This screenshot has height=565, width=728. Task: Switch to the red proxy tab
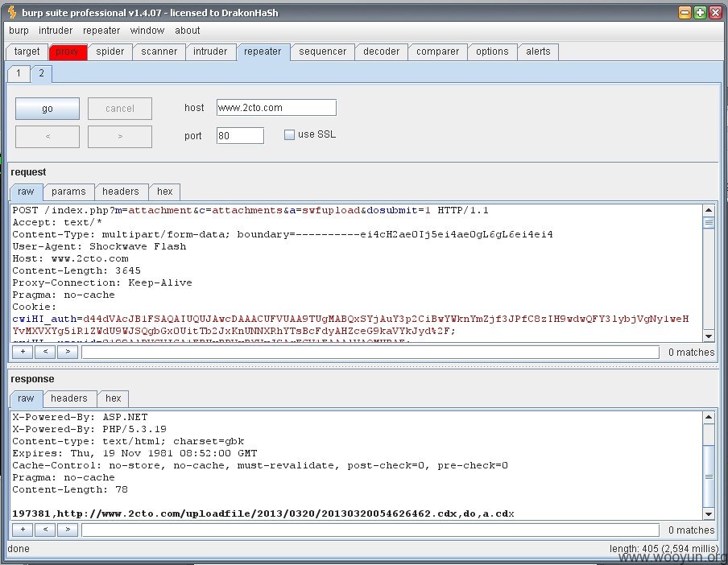(x=68, y=52)
